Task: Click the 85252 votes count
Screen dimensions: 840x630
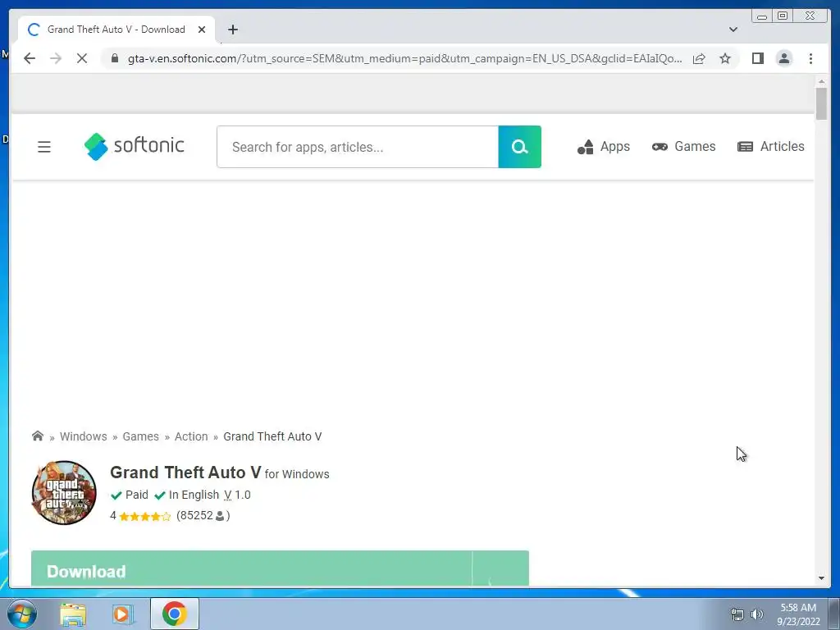Action: coord(203,515)
